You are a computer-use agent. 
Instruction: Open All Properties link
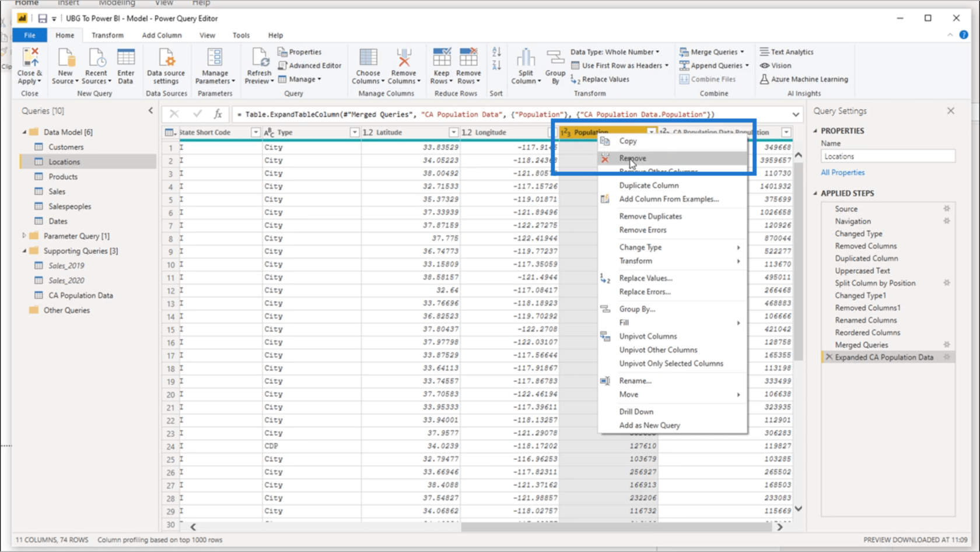(842, 173)
